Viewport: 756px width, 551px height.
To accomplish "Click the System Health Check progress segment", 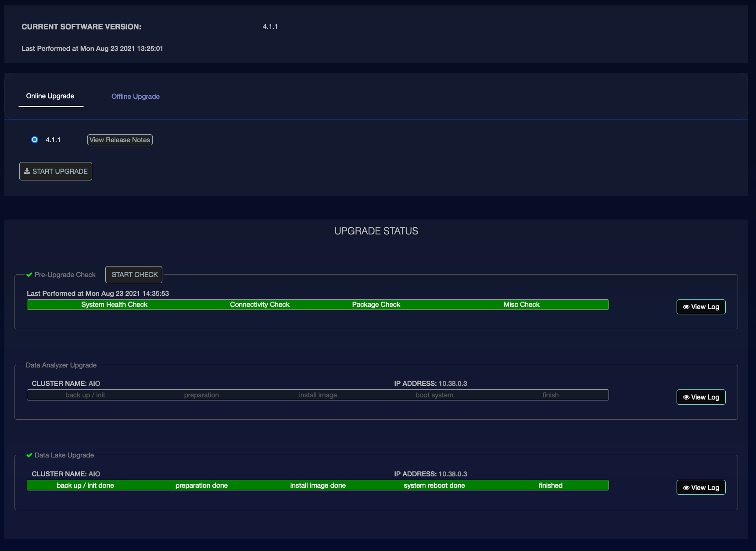I will pyautogui.click(x=114, y=305).
